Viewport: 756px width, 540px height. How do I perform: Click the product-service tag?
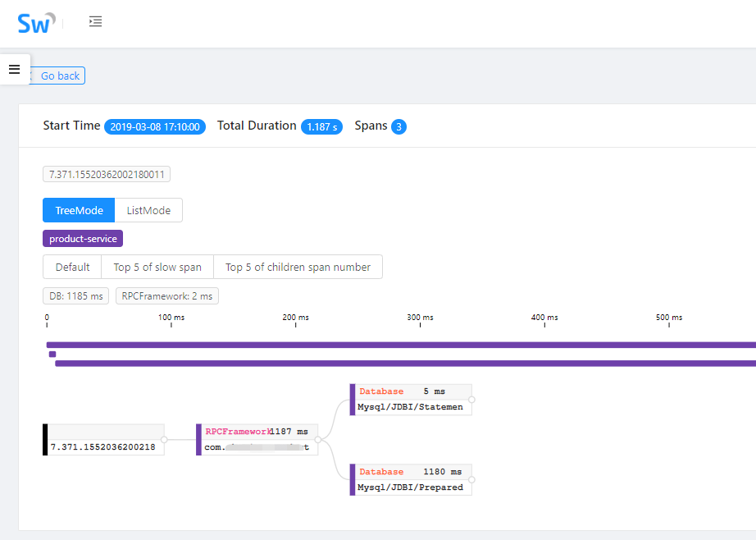point(83,239)
